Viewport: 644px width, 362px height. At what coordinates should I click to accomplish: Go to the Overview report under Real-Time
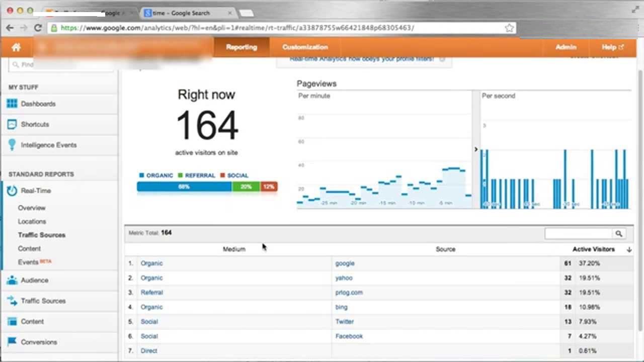32,208
